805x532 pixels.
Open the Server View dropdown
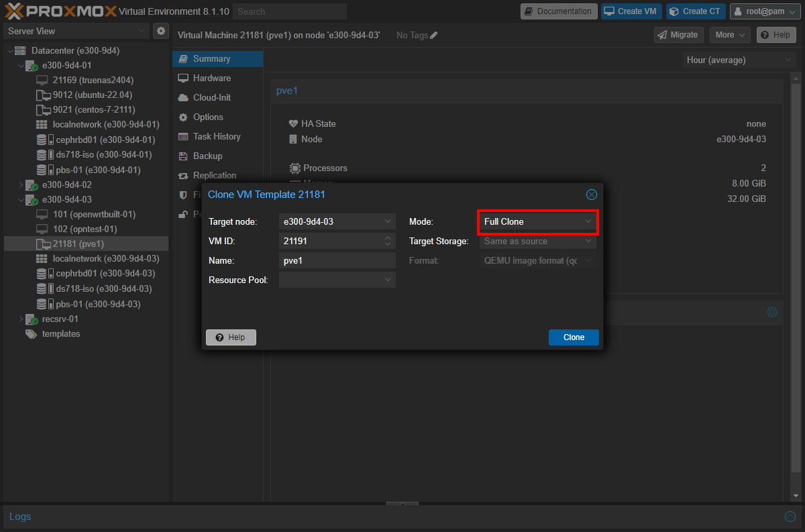(x=76, y=31)
